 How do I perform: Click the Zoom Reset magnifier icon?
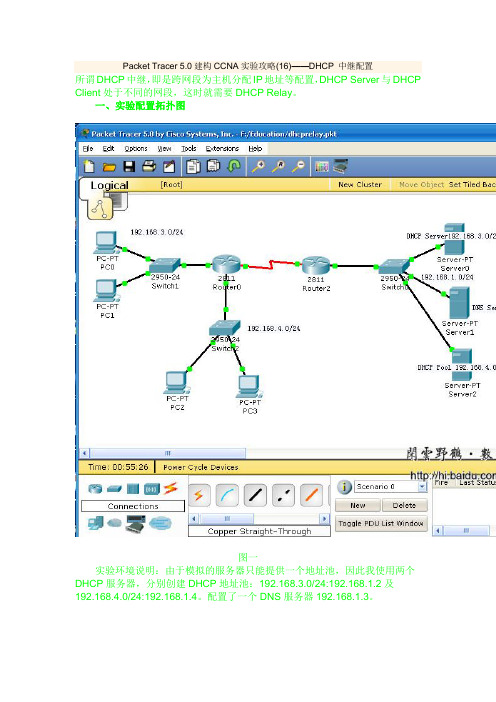click(x=278, y=167)
